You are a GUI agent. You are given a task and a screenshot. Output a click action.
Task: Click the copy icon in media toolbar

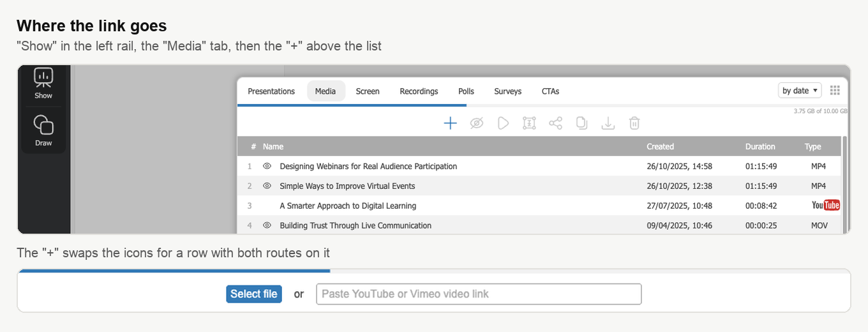coord(581,123)
